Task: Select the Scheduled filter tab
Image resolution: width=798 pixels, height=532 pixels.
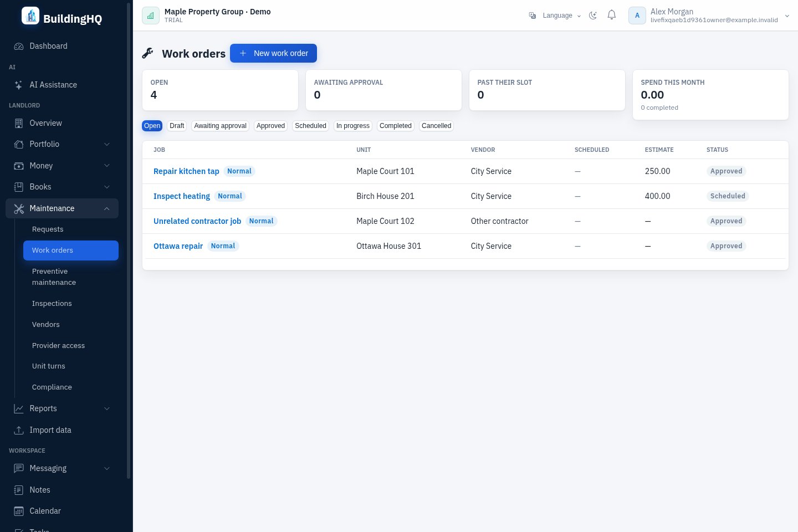Action: pyautogui.click(x=310, y=126)
